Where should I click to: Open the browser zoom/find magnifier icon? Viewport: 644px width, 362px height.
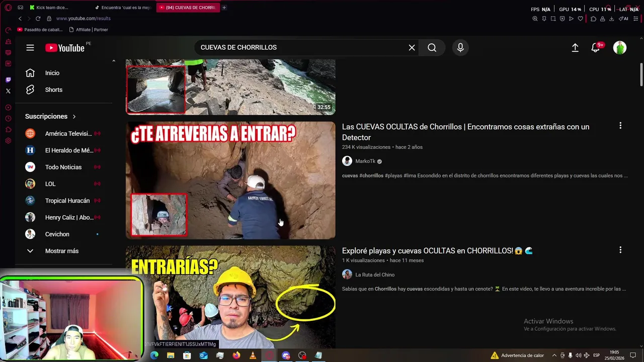[x=535, y=19]
